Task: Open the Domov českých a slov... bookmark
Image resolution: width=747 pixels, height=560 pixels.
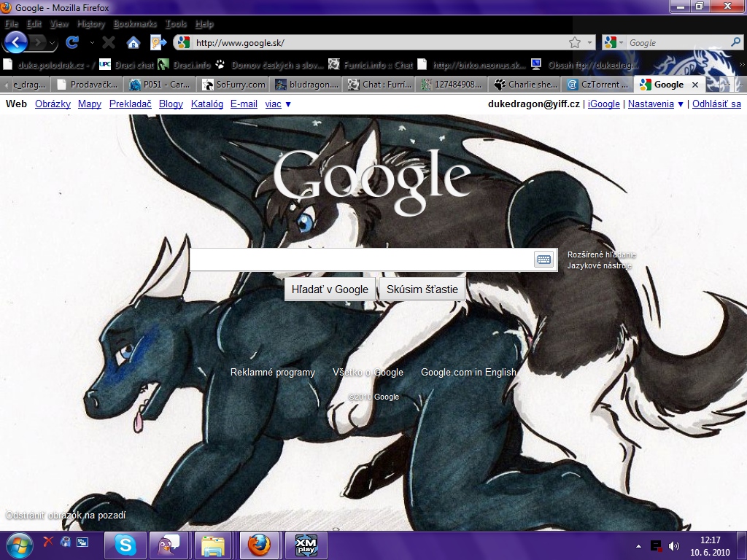Action: tap(268, 65)
